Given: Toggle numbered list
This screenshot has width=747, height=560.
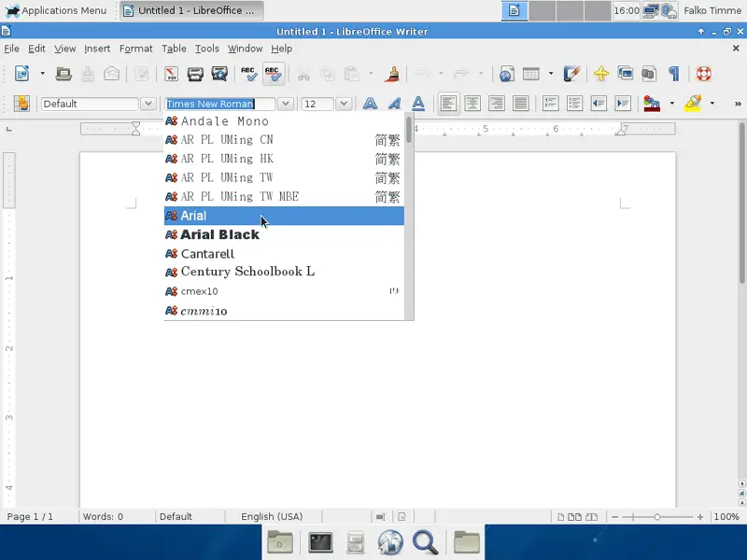Looking at the screenshot, I should [550, 104].
